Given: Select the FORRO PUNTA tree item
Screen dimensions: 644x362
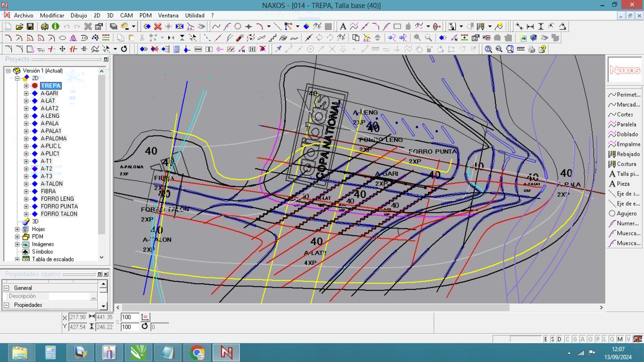Looking at the screenshot, I should [x=59, y=207].
